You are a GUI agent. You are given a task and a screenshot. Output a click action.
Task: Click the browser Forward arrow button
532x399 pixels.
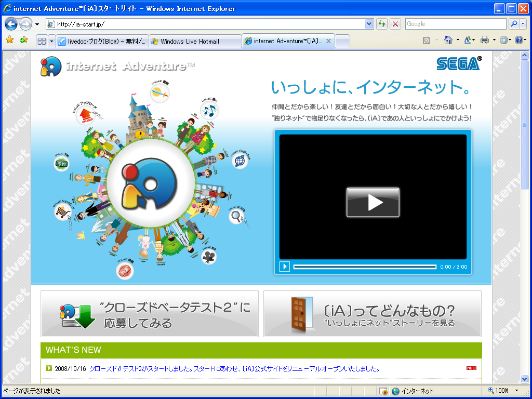pyautogui.click(x=25, y=24)
